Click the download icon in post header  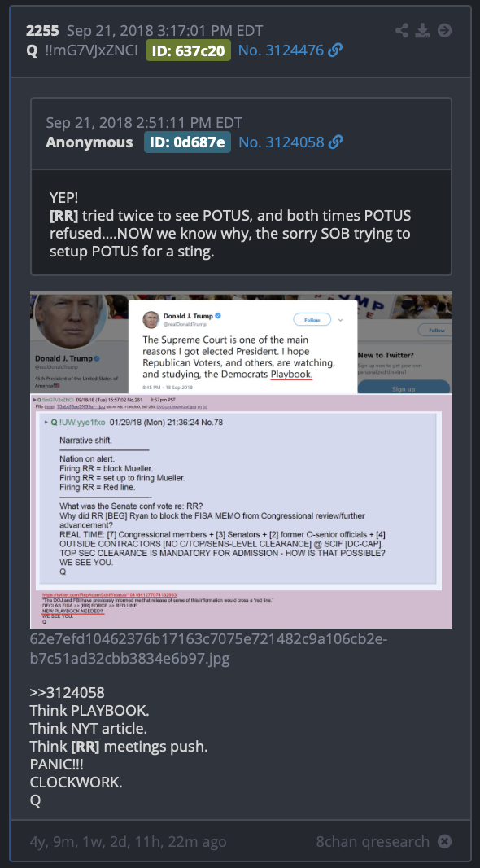(x=423, y=30)
